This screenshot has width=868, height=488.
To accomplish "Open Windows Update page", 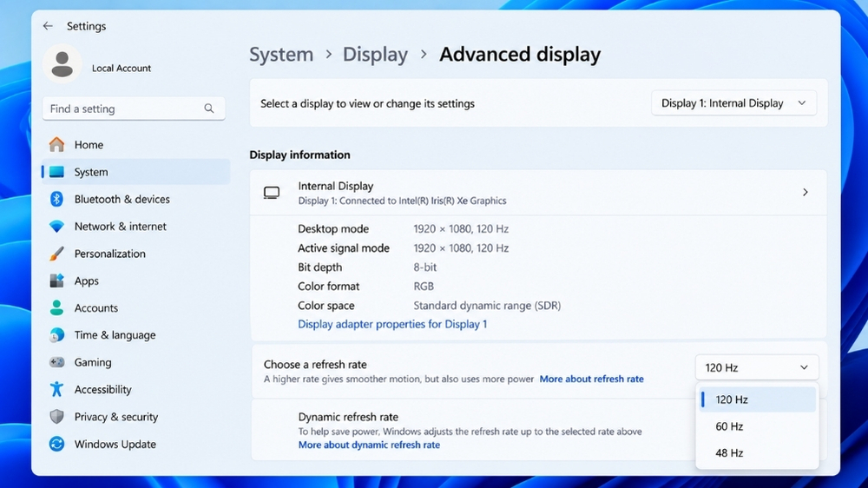I will coord(135,444).
